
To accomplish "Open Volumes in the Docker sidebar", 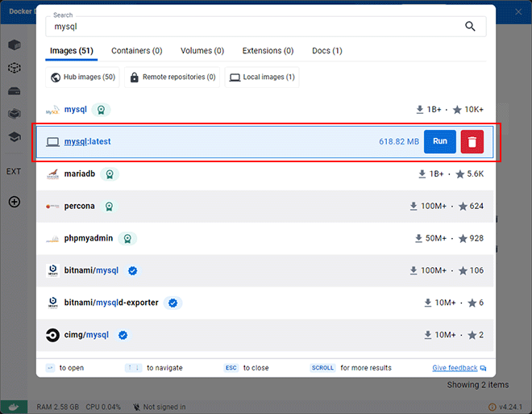I will point(15,90).
